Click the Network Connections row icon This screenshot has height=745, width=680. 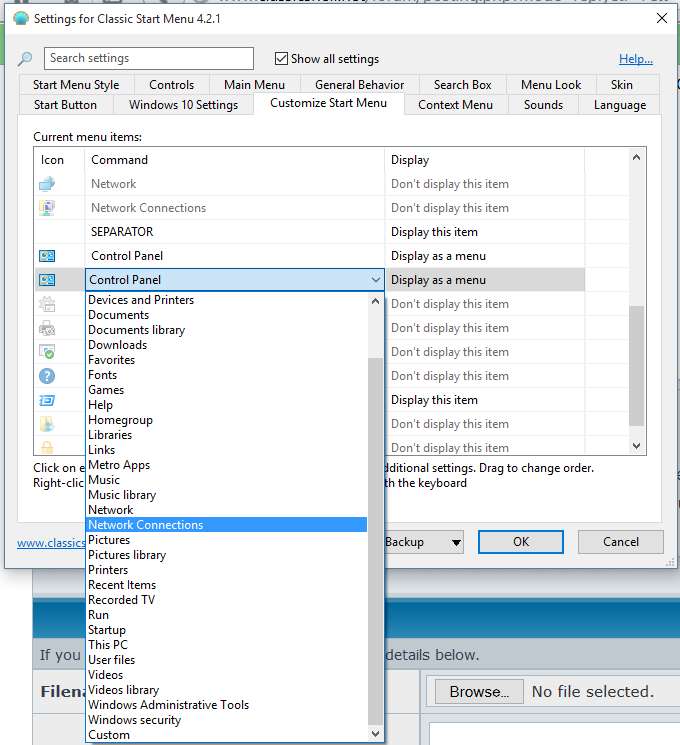(47, 208)
